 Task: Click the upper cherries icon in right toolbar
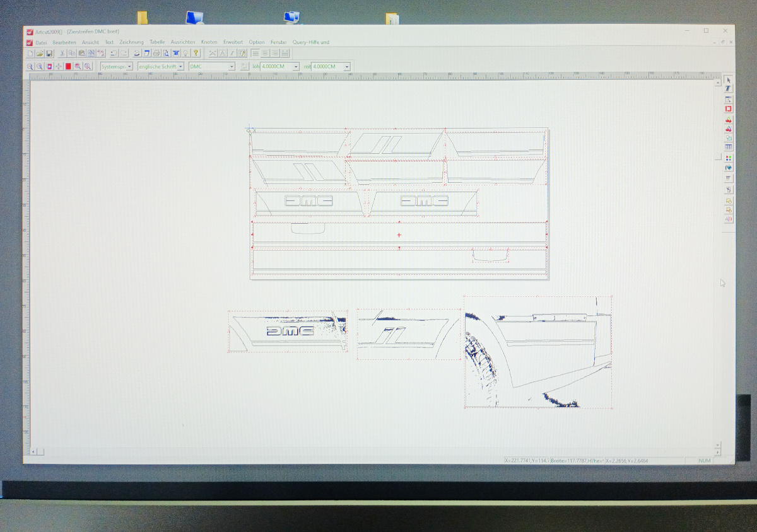(729, 120)
